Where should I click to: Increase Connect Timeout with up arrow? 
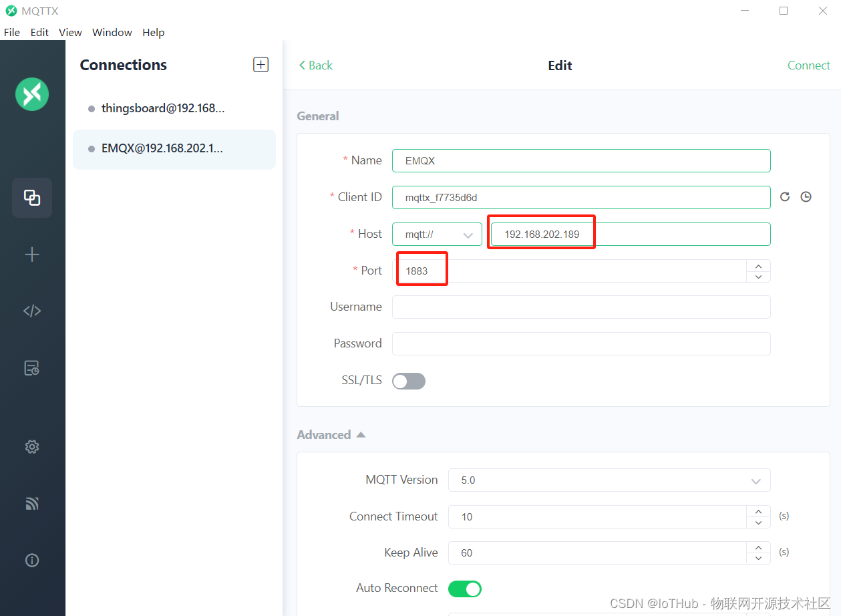[x=758, y=511]
